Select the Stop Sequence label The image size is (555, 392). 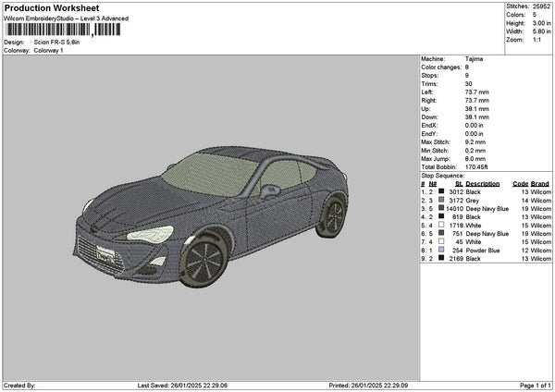click(443, 175)
